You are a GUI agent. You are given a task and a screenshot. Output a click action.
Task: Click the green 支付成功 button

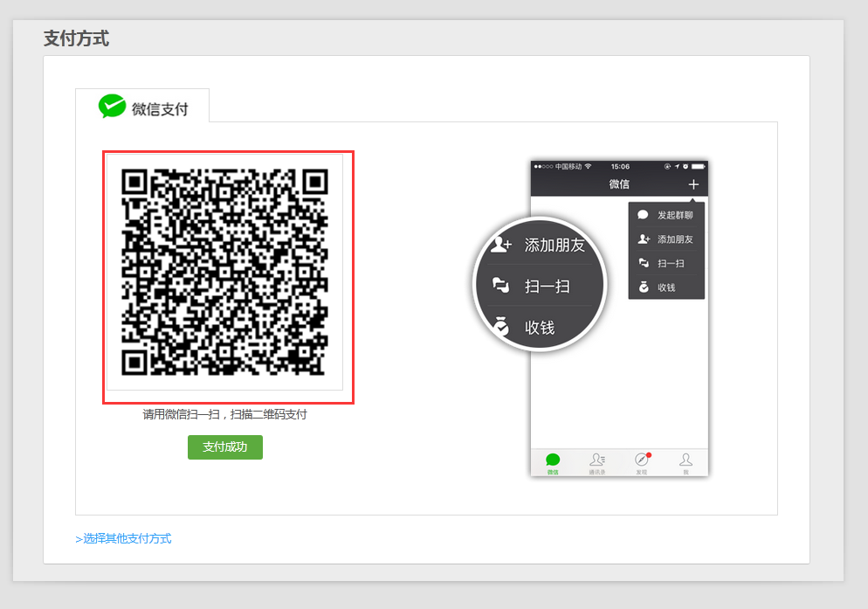point(224,447)
